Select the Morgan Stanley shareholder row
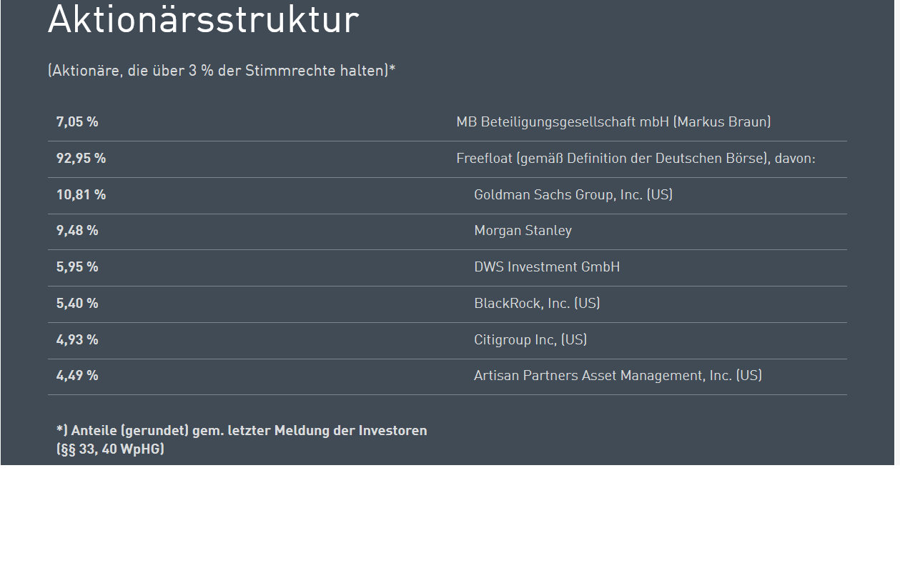Image resolution: width=900 pixels, height=588 pixels. pyautogui.click(x=523, y=230)
